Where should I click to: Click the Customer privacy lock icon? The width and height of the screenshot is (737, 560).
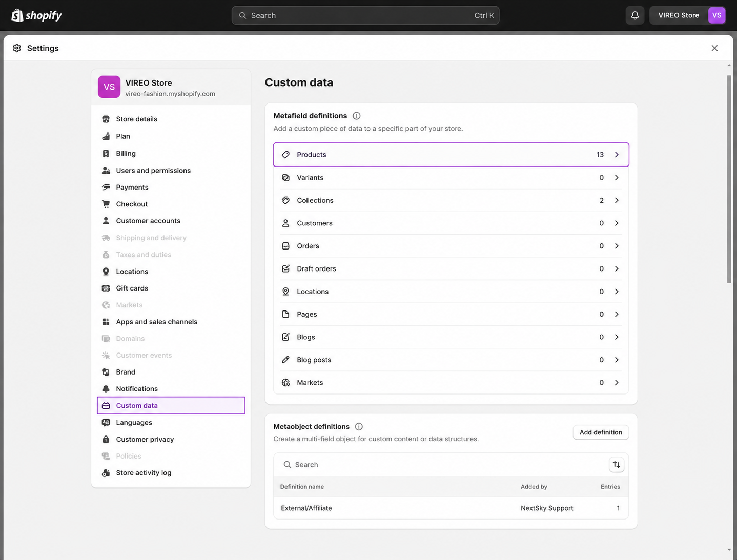click(x=106, y=439)
